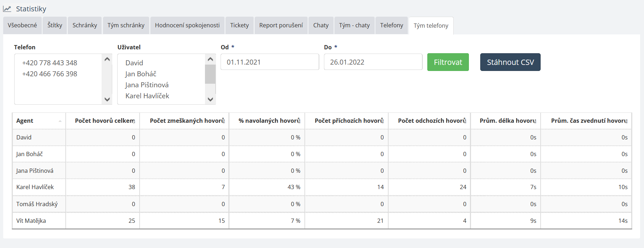
Task: Sort by Prům. délka hovoru column
Action: [508, 121]
